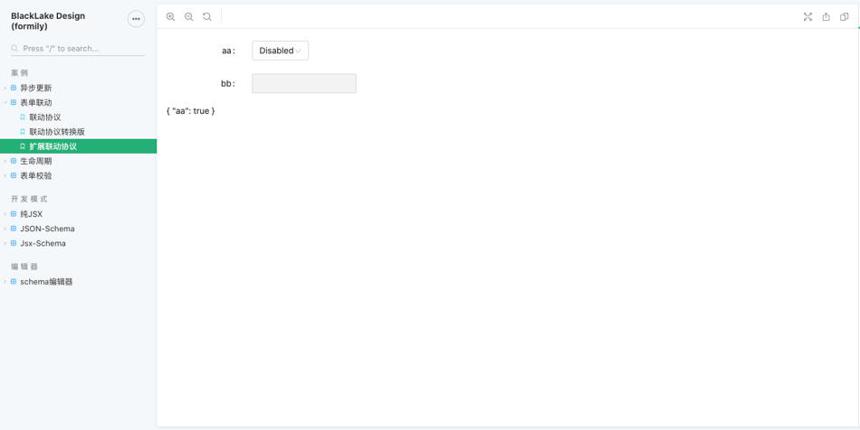
Task: Click the zoom out magnifier icon
Action: 189,16
